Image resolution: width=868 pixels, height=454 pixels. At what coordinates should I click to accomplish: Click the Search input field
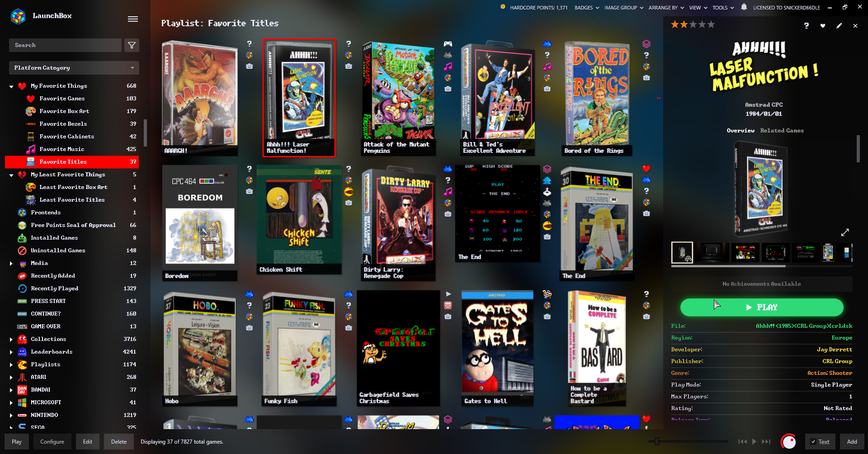(x=65, y=45)
